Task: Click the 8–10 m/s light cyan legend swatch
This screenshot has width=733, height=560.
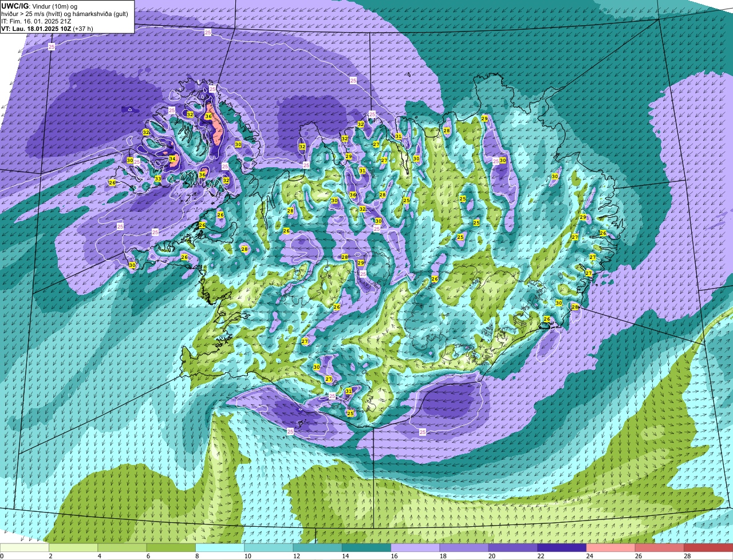Action: pyautogui.click(x=220, y=547)
